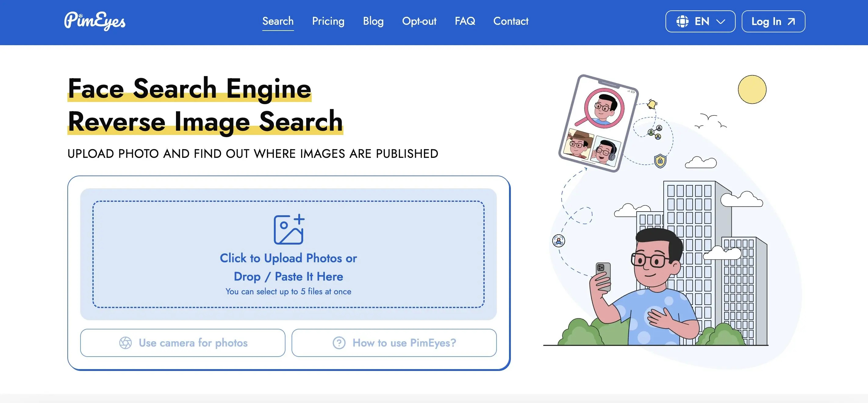Click the yellow shield lock icon
Screen dimensions: 868x403
(x=660, y=161)
